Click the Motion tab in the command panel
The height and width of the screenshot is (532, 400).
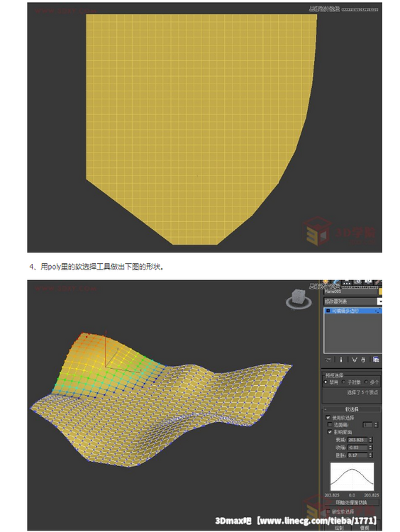357,282
